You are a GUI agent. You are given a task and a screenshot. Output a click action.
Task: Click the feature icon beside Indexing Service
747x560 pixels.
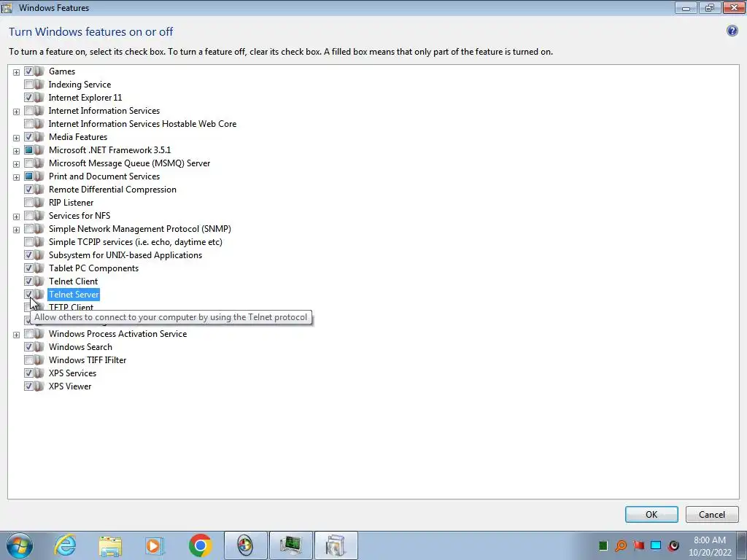coord(39,85)
